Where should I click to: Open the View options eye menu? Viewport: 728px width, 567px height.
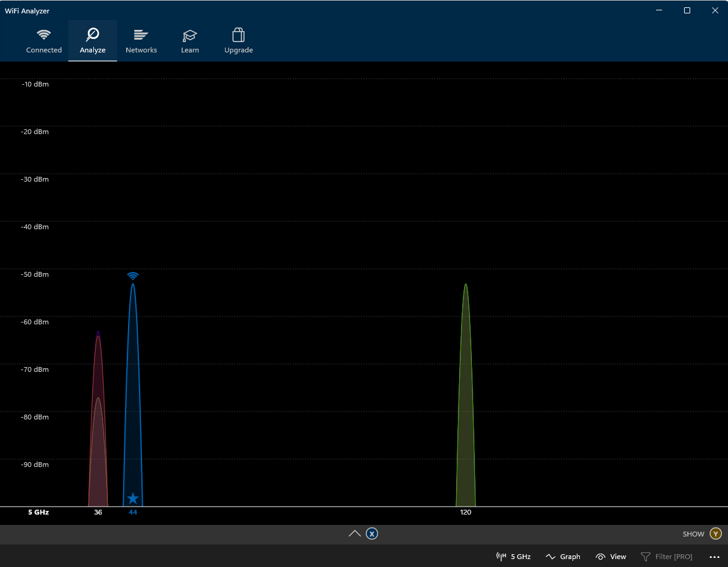[611, 557]
